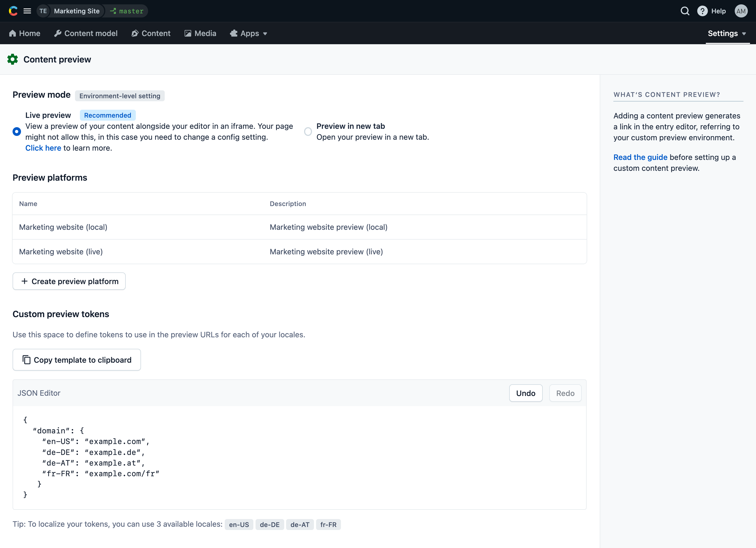Toggle the Environment-level setting badge
This screenshot has height=548, width=756.
coord(120,96)
